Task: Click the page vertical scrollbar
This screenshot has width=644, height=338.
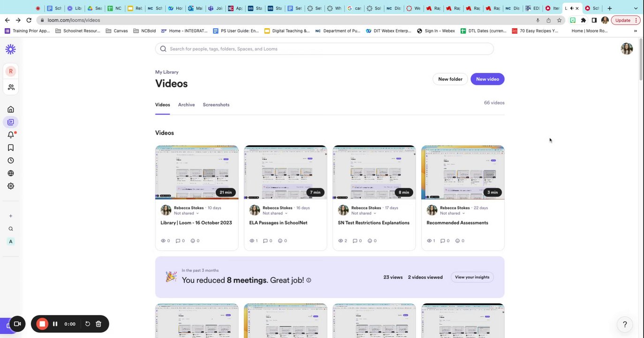Action: (x=641, y=59)
